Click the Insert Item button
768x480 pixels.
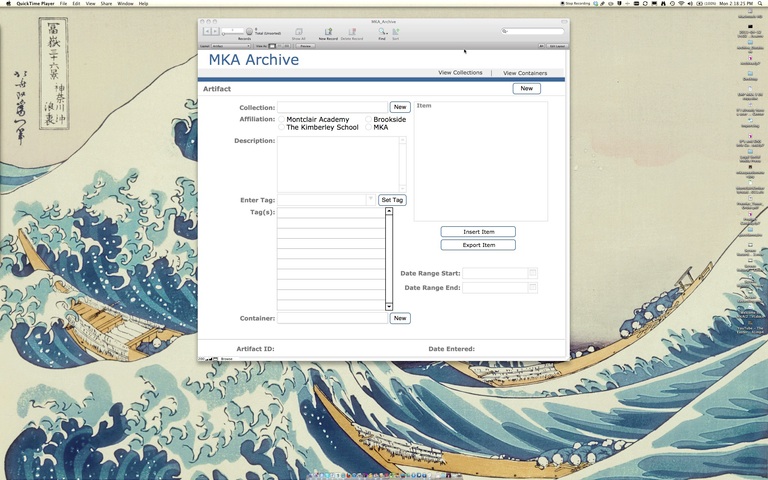pos(478,232)
